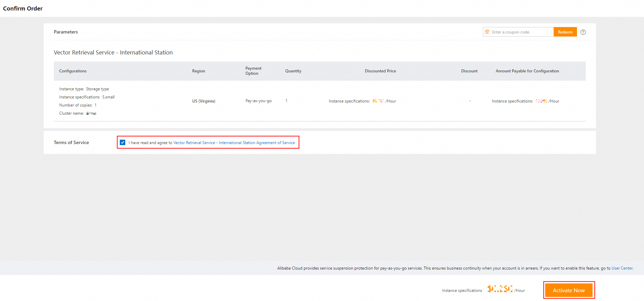Click the Quantity column header
644x301 pixels.
point(293,71)
